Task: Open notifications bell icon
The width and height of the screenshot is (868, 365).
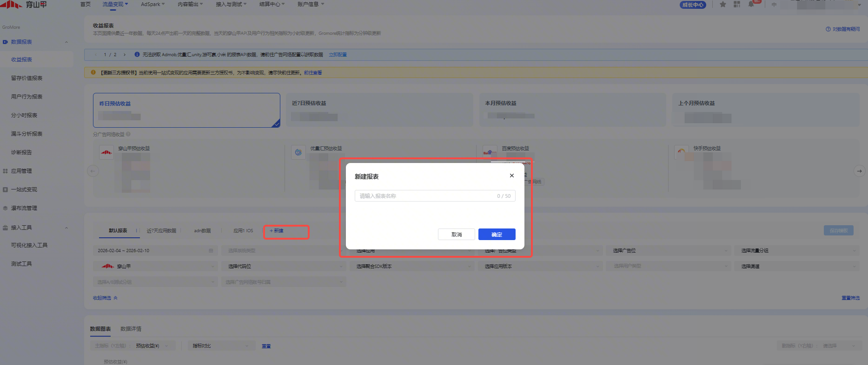Action: point(751,5)
